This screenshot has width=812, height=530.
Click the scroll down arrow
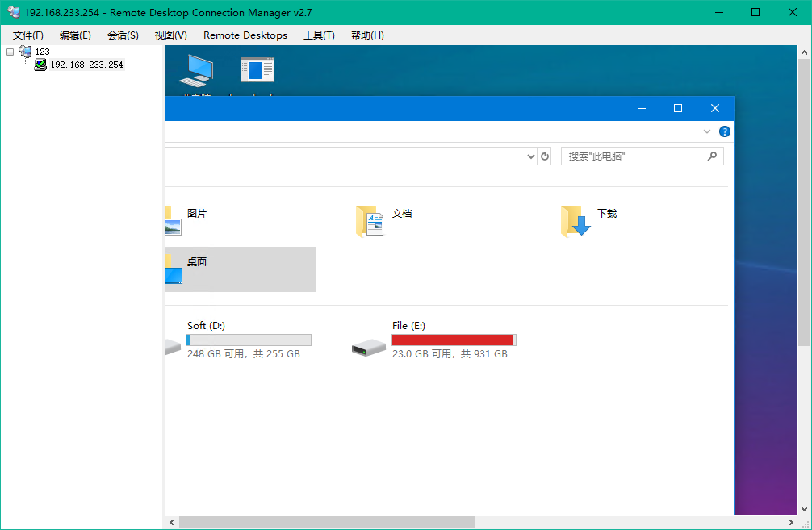click(x=804, y=509)
